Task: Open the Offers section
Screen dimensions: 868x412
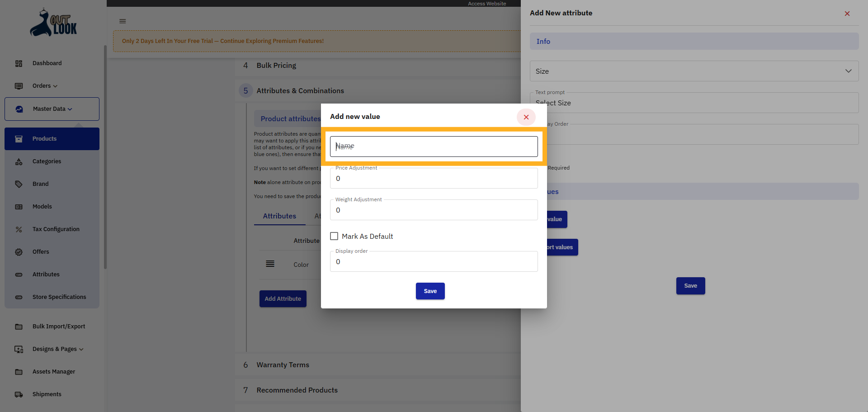Action: [41, 251]
